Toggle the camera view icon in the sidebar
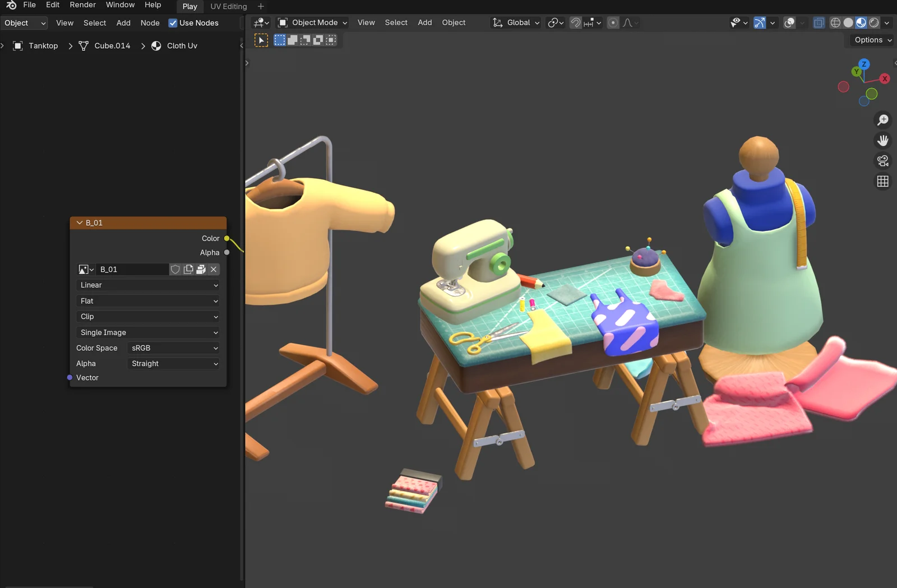897x588 pixels. coord(883,161)
